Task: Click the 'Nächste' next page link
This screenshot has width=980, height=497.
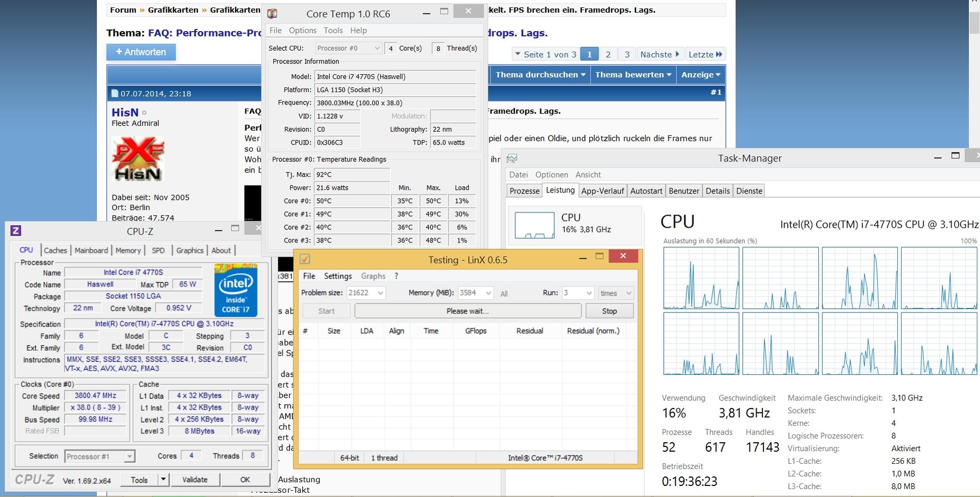Action: 660,54
